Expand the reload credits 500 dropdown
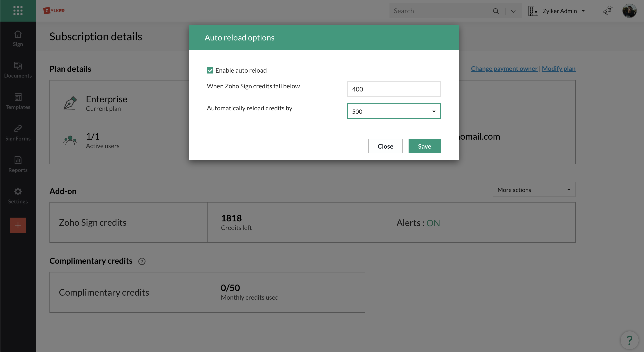This screenshot has height=352, width=644. click(x=394, y=111)
